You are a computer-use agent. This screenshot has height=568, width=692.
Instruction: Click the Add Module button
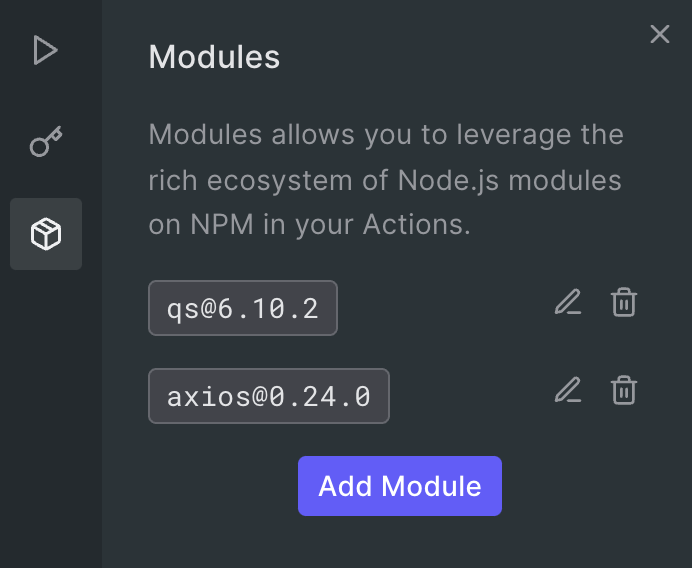(x=400, y=486)
